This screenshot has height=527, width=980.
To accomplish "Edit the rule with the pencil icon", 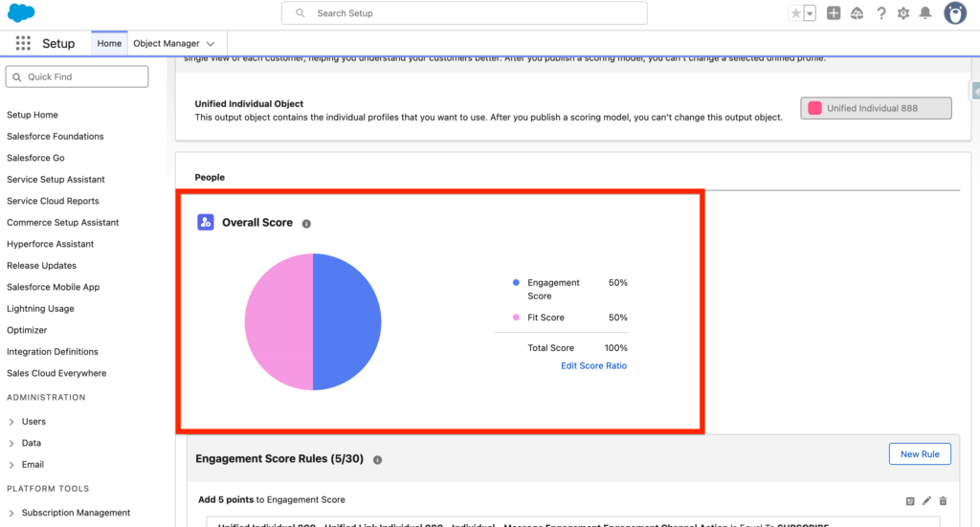I will tap(926, 500).
